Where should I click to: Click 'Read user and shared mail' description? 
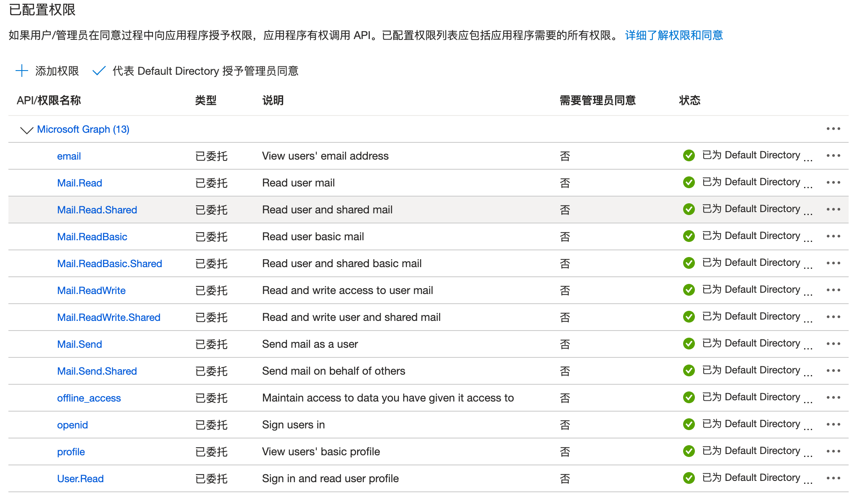tap(327, 210)
